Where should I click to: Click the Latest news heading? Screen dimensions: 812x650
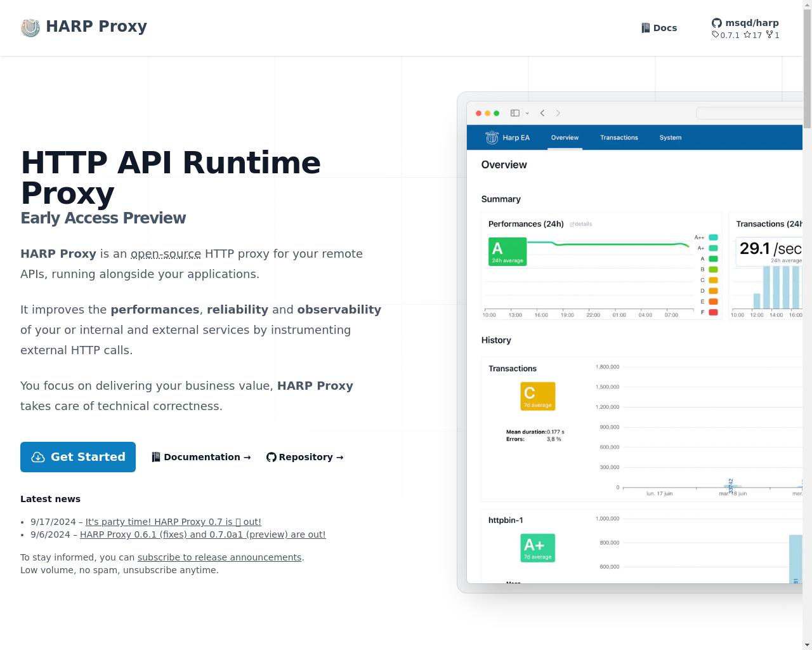(x=50, y=499)
